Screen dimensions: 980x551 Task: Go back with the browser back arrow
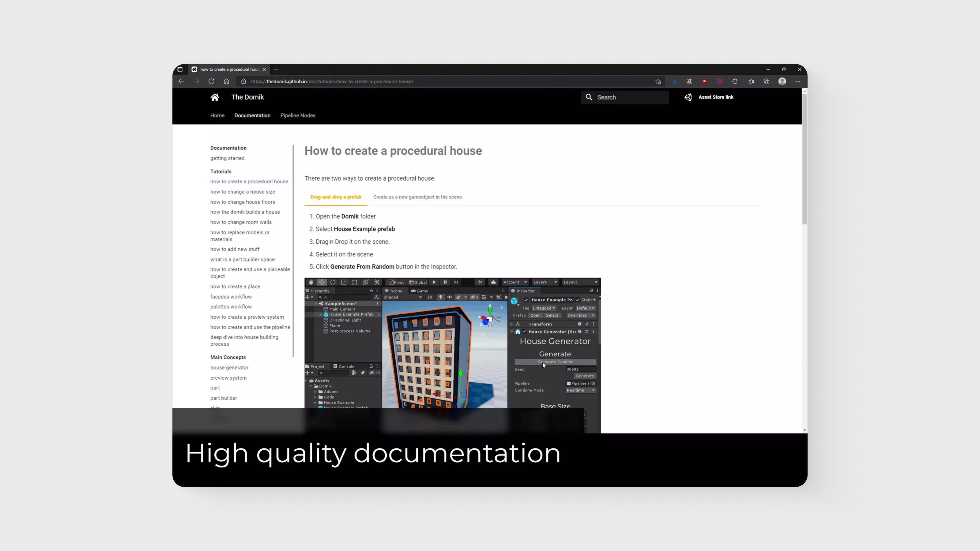pos(181,81)
